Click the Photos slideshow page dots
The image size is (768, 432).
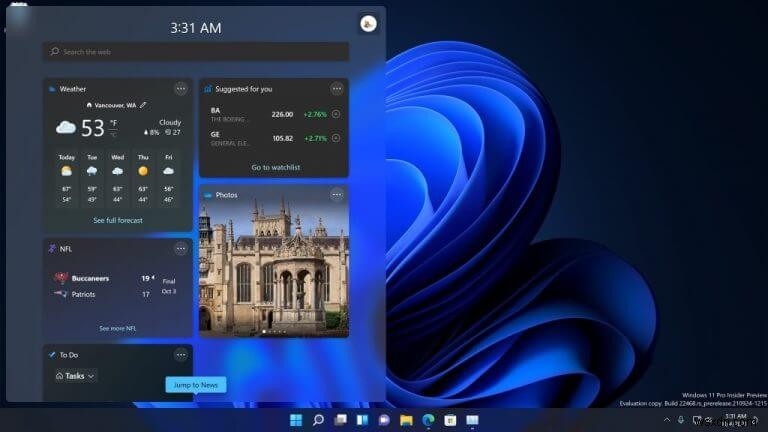click(274, 332)
